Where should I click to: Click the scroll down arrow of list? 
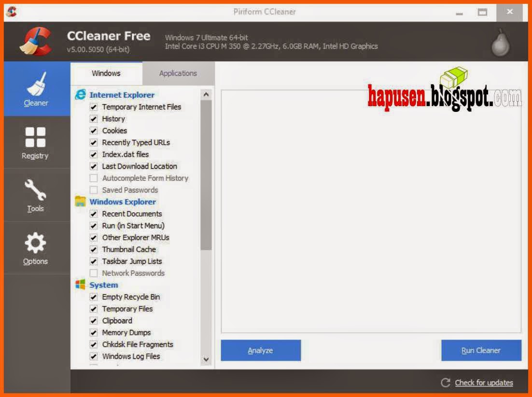tap(206, 359)
